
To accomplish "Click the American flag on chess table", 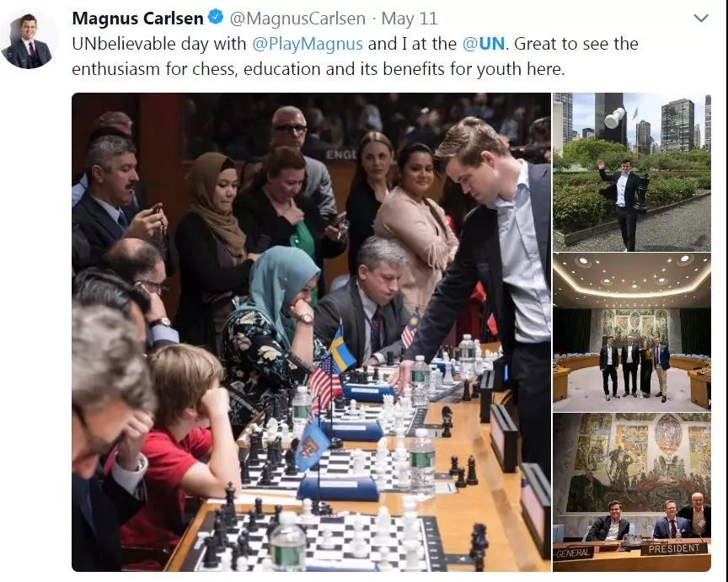I will pyautogui.click(x=324, y=382).
